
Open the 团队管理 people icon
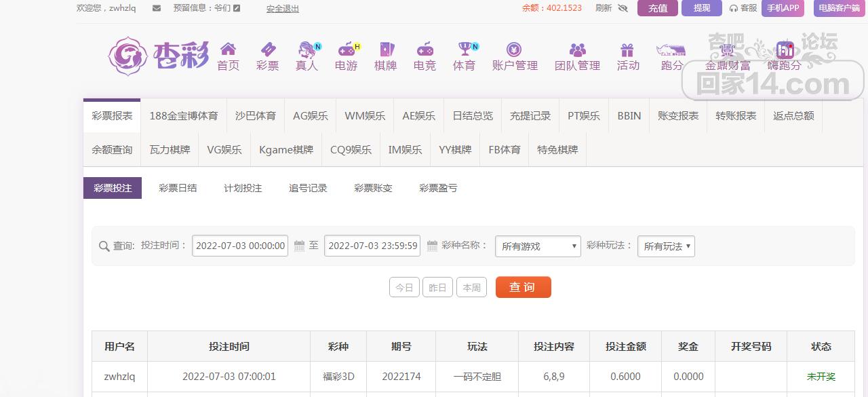tap(578, 50)
